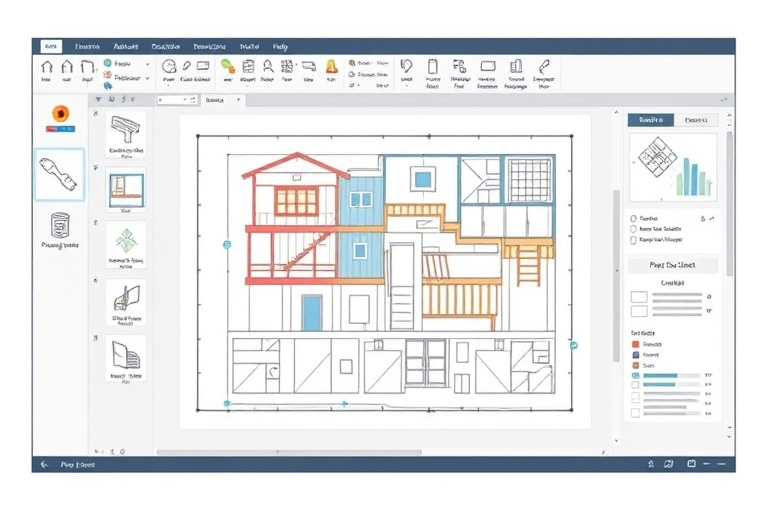Select the bottom thumbnail showing stacked sheets
The width and height of the screenshot is (768, 512).
click(126, 358)
